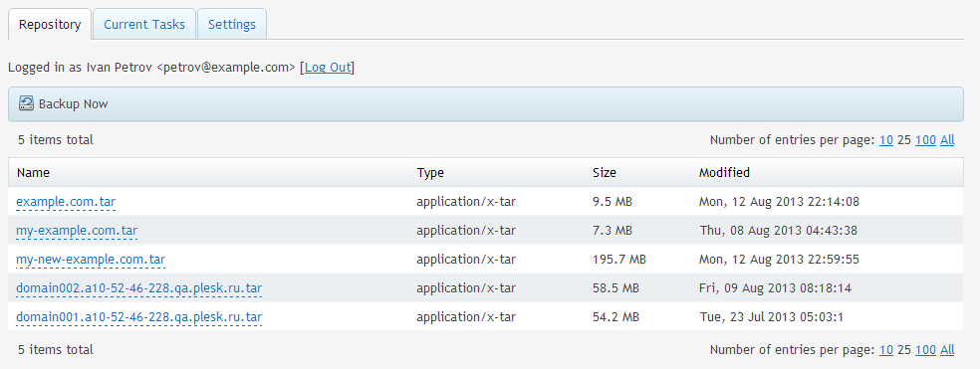Select the 54.2 MB size cell
The image size is (980, 369).
pos(615,317)
